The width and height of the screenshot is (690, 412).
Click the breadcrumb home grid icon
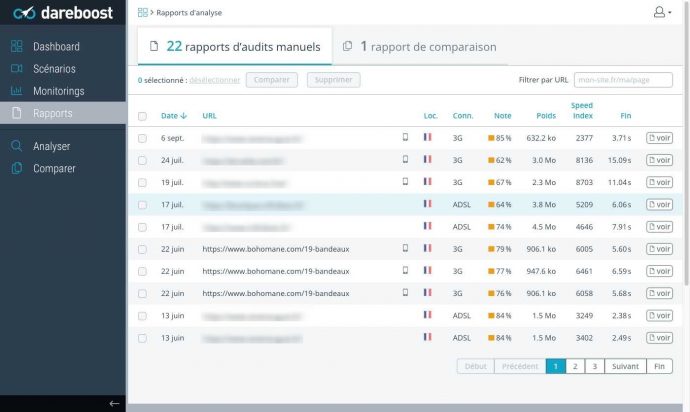[x=143, y=12]
